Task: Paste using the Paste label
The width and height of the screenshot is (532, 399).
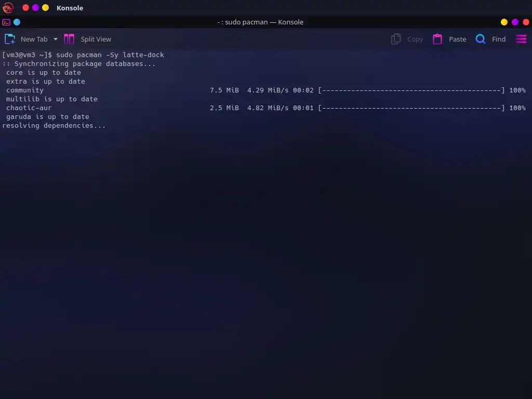Action: 457,39
